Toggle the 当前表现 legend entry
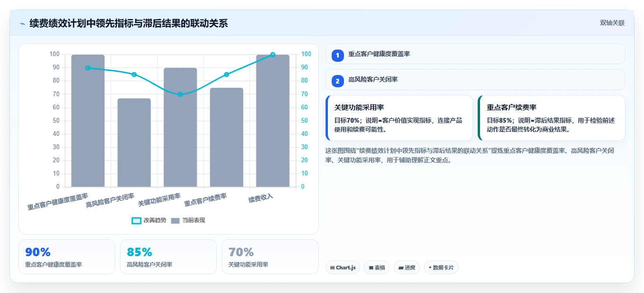644x293 pixels. [188, 220]
